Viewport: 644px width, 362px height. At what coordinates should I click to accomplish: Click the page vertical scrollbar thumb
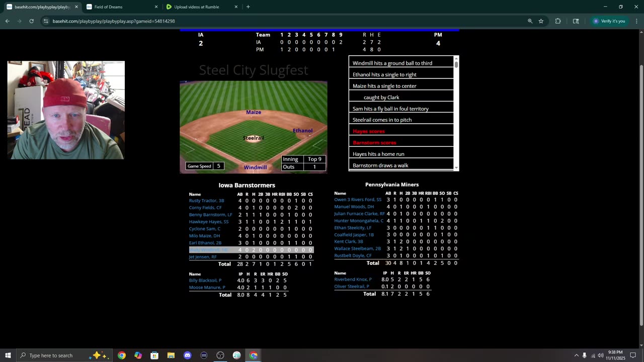coord(640,196)
